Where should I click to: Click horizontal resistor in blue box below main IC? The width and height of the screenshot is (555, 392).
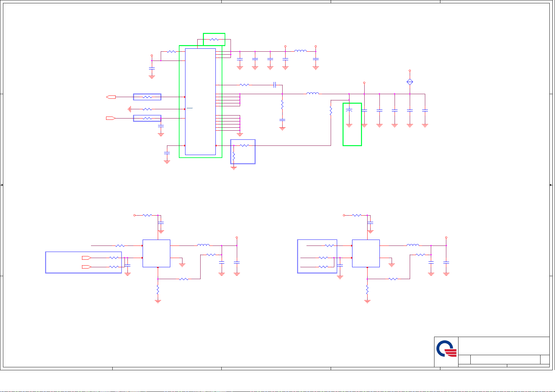tap(244, 145)
